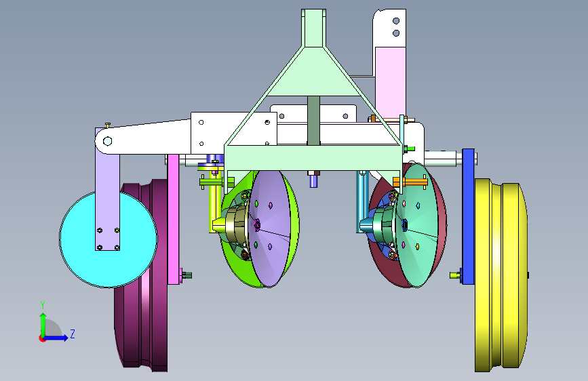Select the magenta vertical plate beside purple wheel
This screenshot has width=588, height=381.
coord(173,220)
